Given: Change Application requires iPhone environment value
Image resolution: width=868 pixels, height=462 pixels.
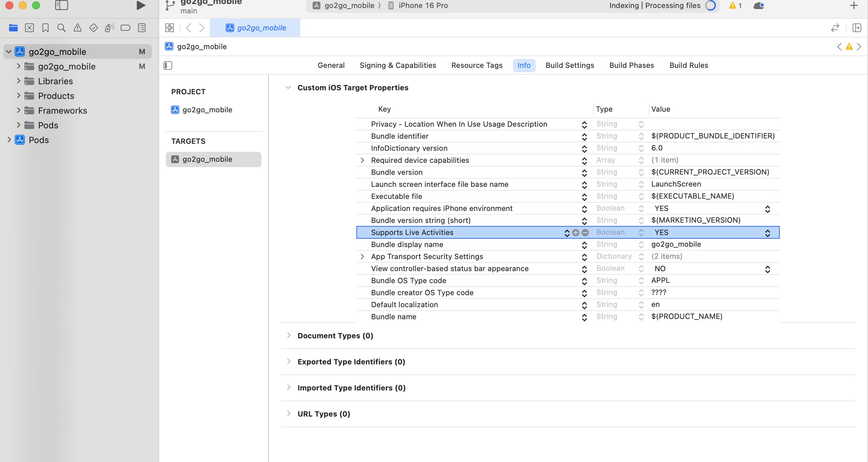Looking at the screenshot, I should coord(767,209).
